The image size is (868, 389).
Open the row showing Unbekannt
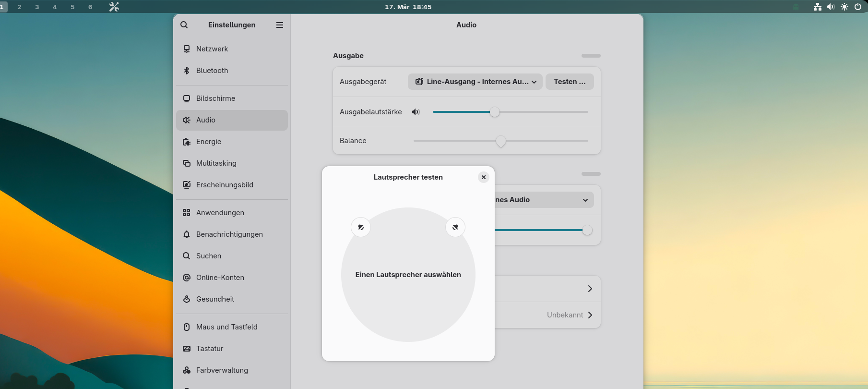pos(547,315)
